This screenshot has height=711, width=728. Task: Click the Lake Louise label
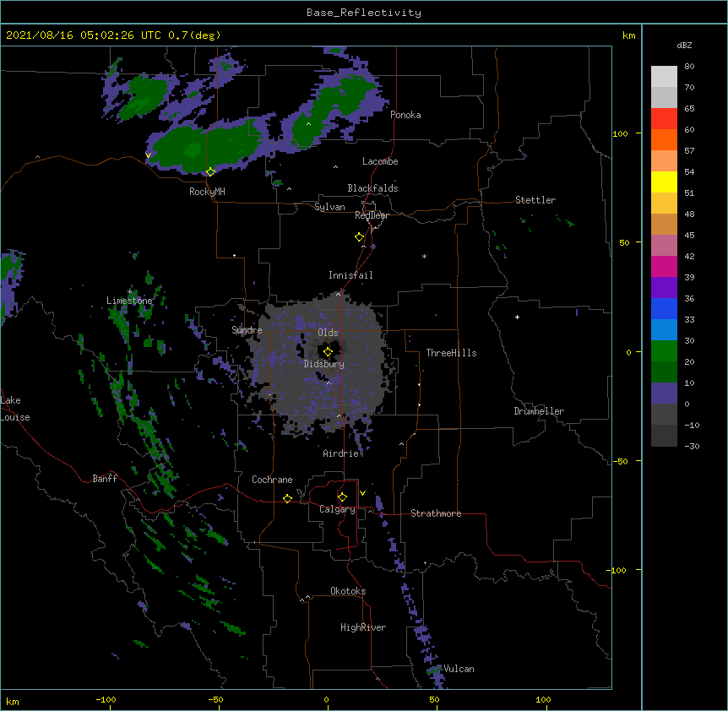[x=15, y=409]
